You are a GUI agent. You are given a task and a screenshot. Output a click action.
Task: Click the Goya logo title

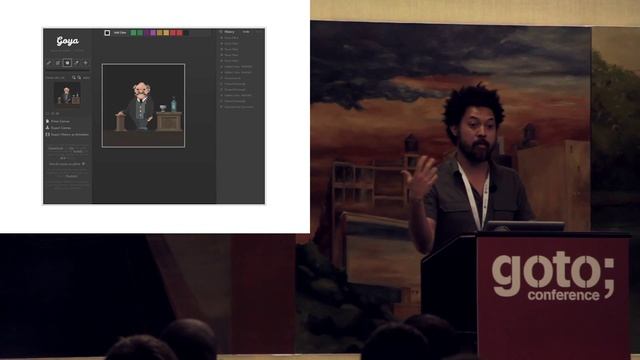click(68, 41)
